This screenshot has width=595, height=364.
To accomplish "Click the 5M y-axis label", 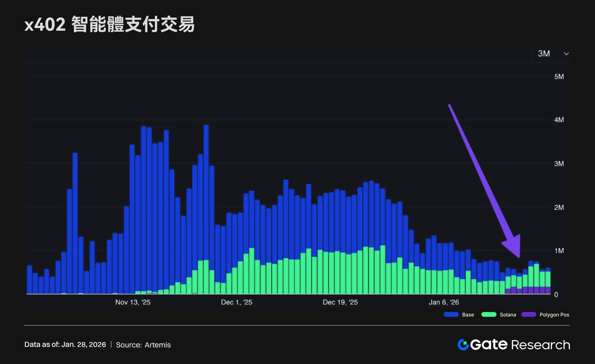I will pyautogui.click(x=559, y=77).
